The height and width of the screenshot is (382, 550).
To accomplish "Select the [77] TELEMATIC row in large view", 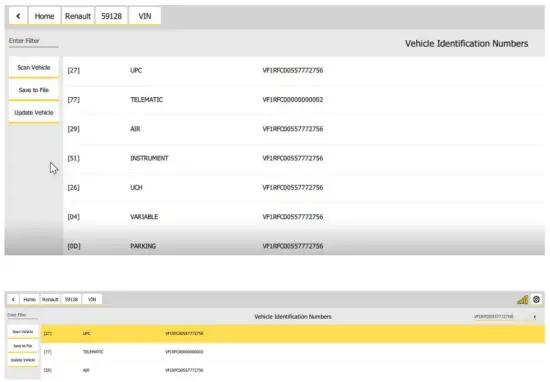I will 304,100.
